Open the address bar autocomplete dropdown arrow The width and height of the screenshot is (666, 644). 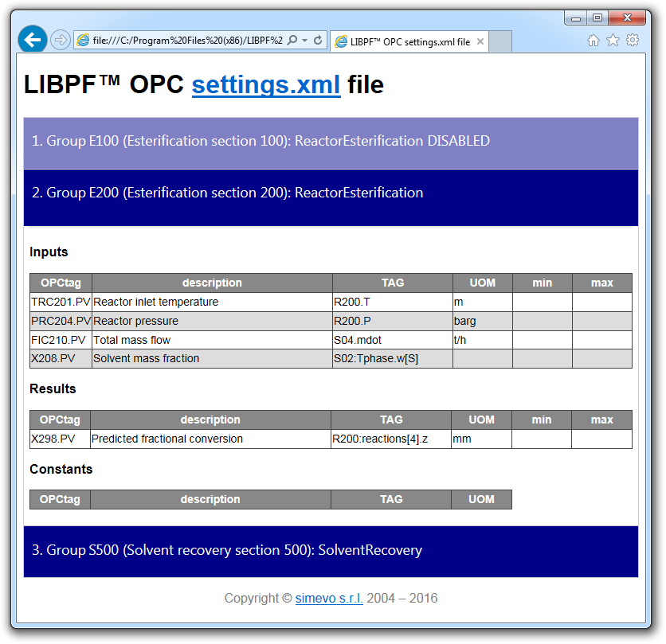tap(304, 41)
